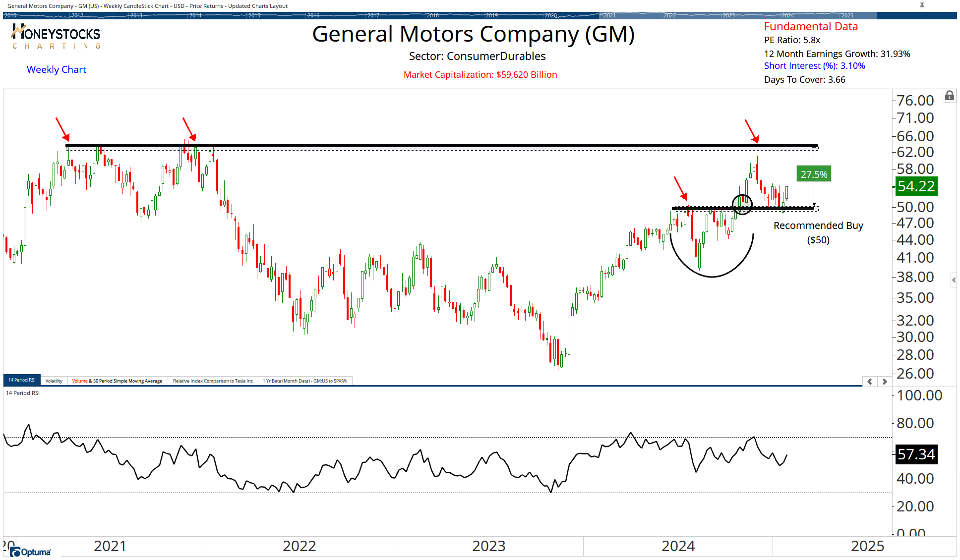The width and height of the screenshot is (960, 560).
Task: Click the Optuma logo at bottom left
Action: coord(30,552)
